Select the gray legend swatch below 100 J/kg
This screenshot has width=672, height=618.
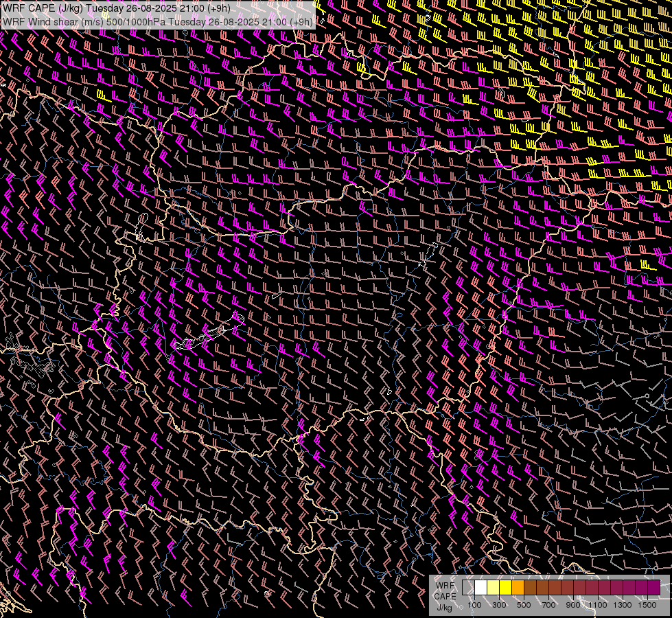(x=468, y=587)
